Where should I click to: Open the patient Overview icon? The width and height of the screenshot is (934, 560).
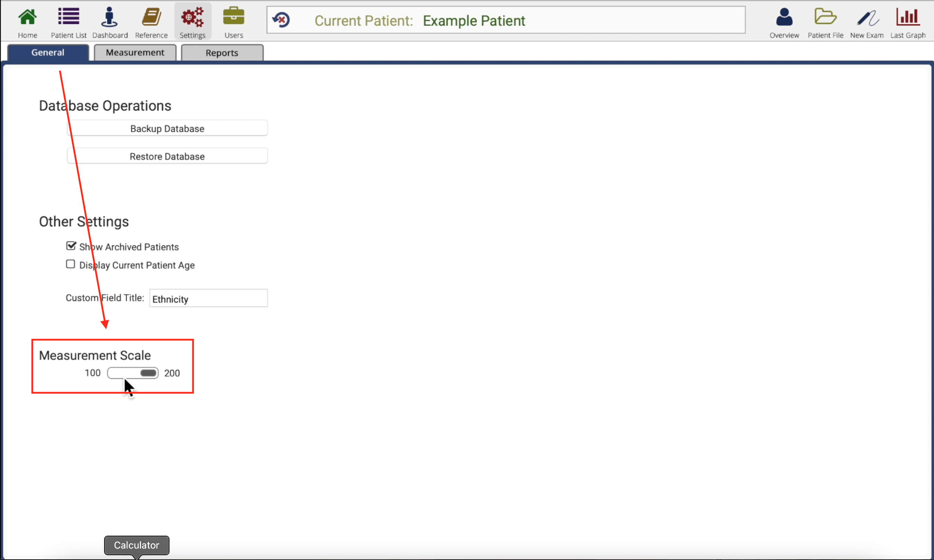(x=784, y=17)
